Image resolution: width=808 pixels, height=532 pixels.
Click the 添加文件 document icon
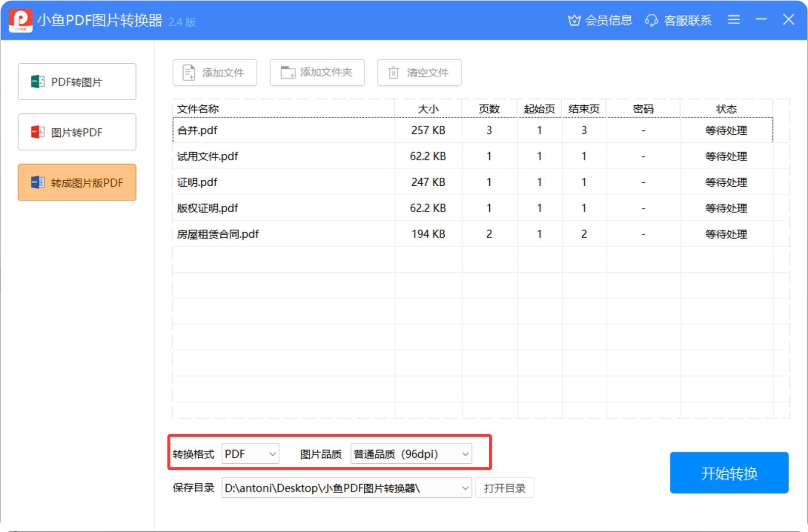(189, 73)
